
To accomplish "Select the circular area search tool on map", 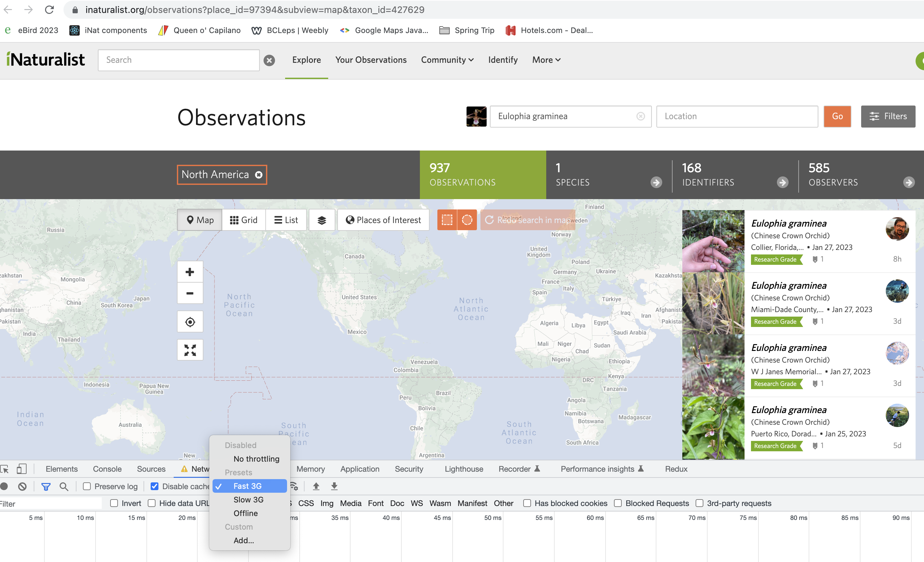I will [x=467, y=220].
